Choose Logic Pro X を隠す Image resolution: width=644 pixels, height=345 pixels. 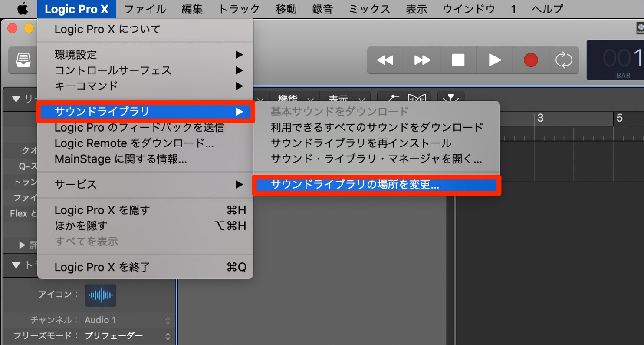[145, 210]
